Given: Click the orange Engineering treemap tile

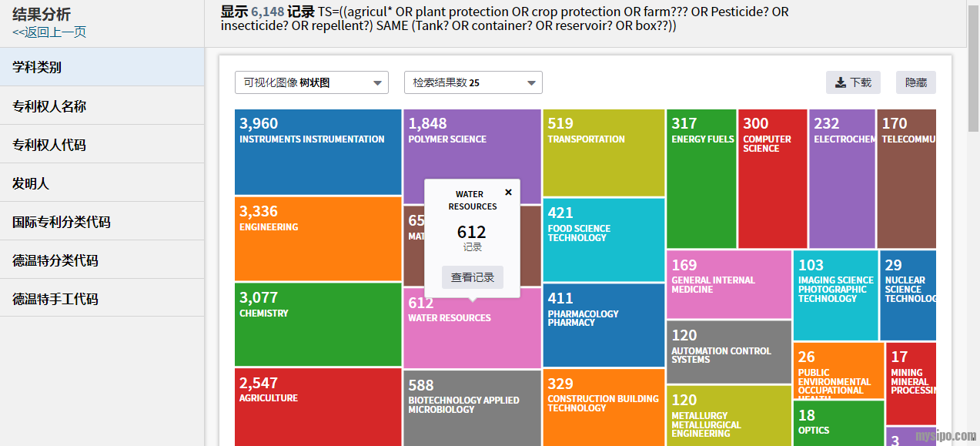Looking at the screenshot, I should coord(318,239).
